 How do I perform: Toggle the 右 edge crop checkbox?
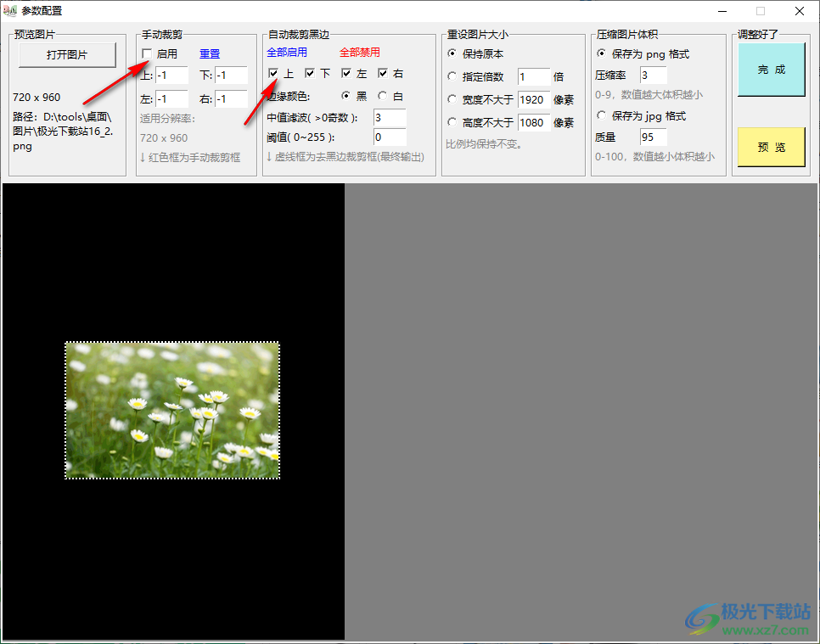tap(383, 74)
